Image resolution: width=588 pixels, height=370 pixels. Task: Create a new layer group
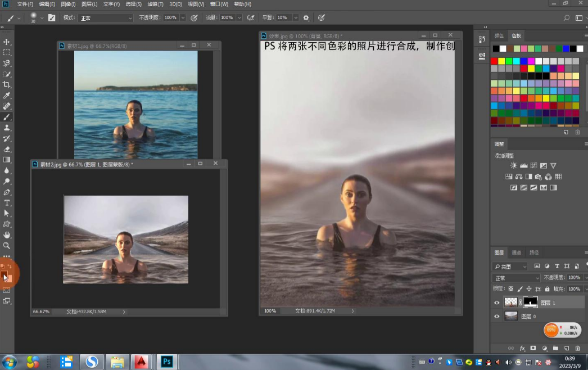point(555,348)
